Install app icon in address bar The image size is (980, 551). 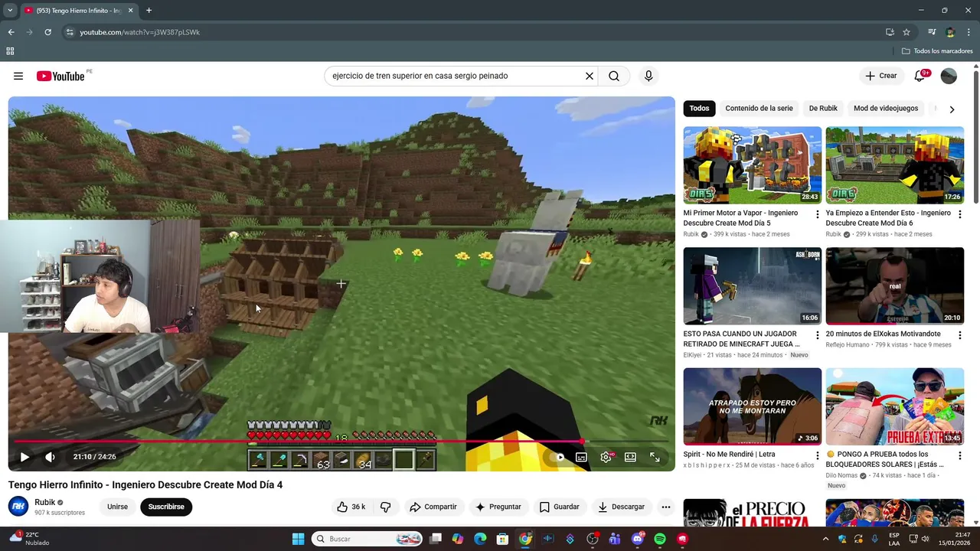(x=890, y=32)
